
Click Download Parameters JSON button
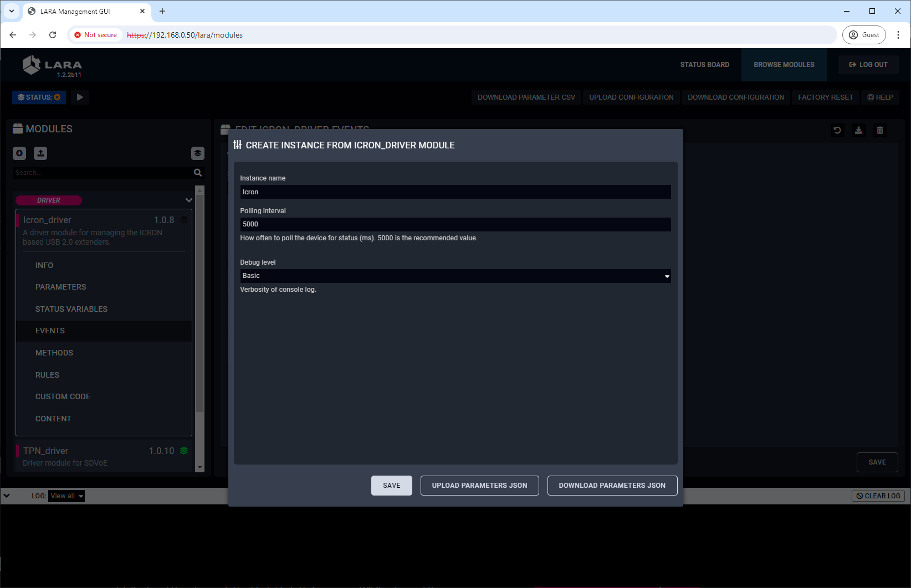[612, 486]
